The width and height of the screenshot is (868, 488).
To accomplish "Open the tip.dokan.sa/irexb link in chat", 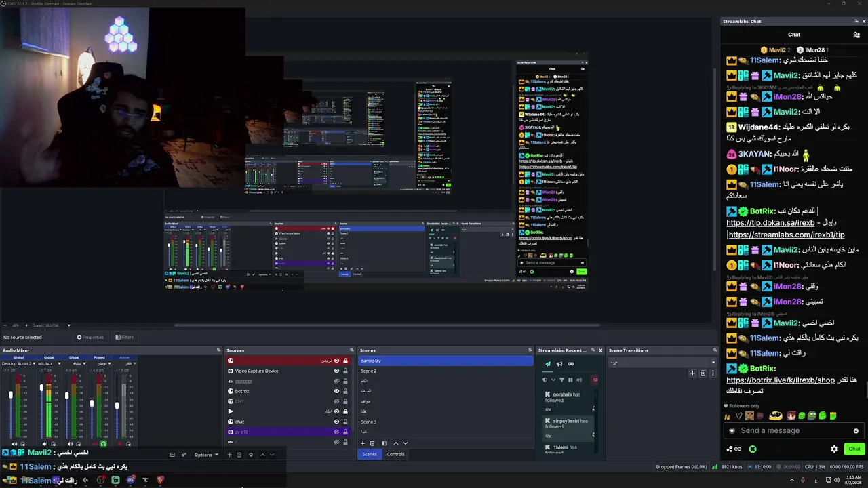I will pyautogui.click(x=770, y=223).
